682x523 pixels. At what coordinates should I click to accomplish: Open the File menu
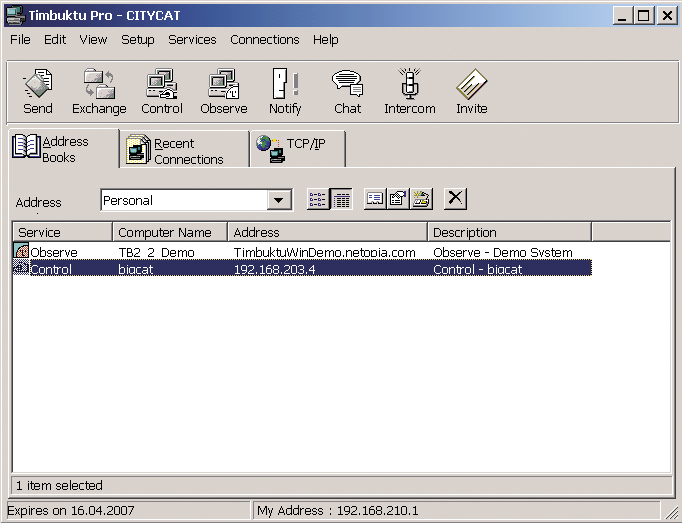[20, 40]
